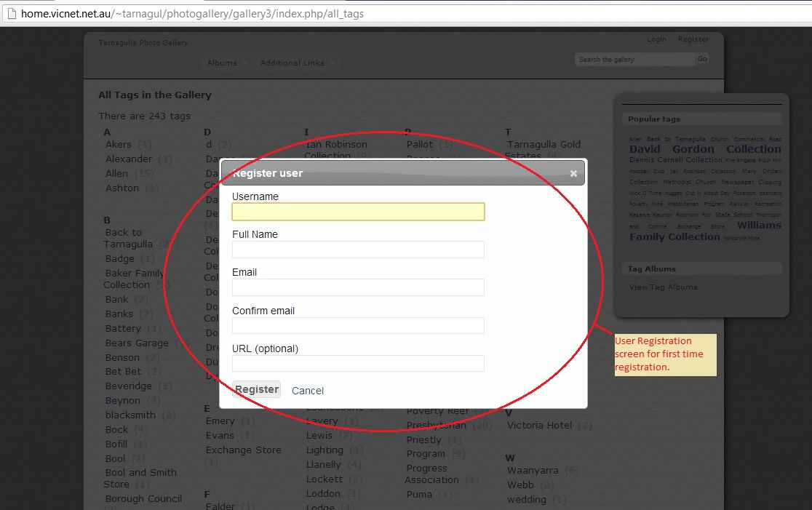Click the page icon in address bar
This screenshot has height=510, width=812.
(12, 14)
